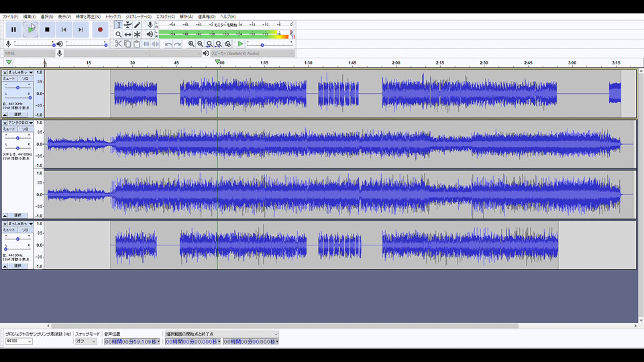The height and width of the screenshot is (362, 644).
Task: Click the recording volume slider
Action: coord(34,44)
